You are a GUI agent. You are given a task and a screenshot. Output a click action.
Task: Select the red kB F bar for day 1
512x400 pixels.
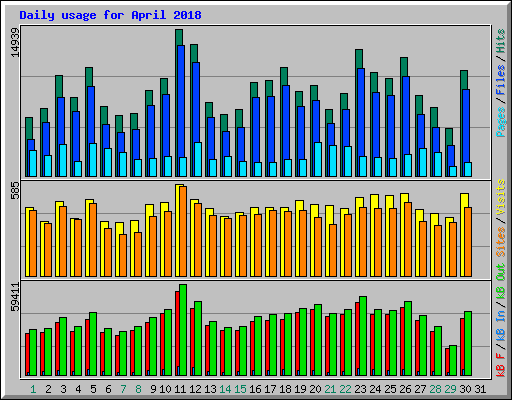tap(27, 354)
